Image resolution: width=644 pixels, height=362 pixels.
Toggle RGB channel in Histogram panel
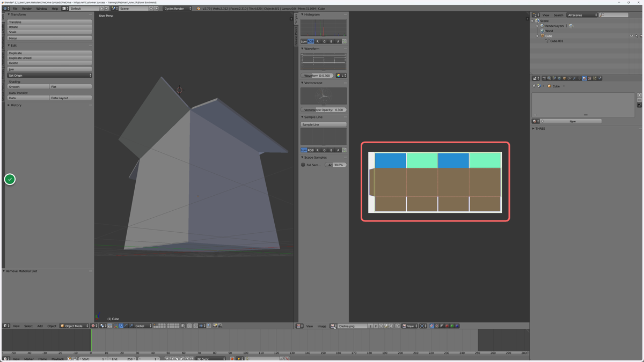(x=311, y=41)
